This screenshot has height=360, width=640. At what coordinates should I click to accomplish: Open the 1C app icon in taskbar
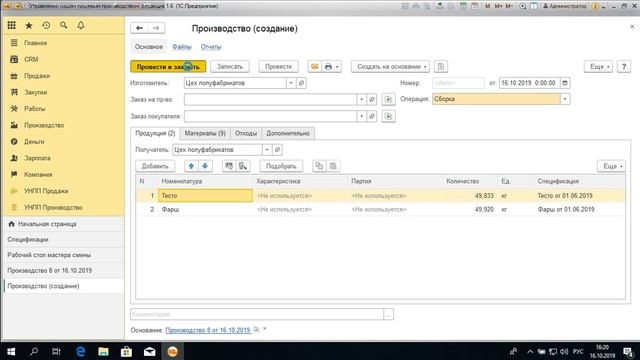click(x=172, y=351)
